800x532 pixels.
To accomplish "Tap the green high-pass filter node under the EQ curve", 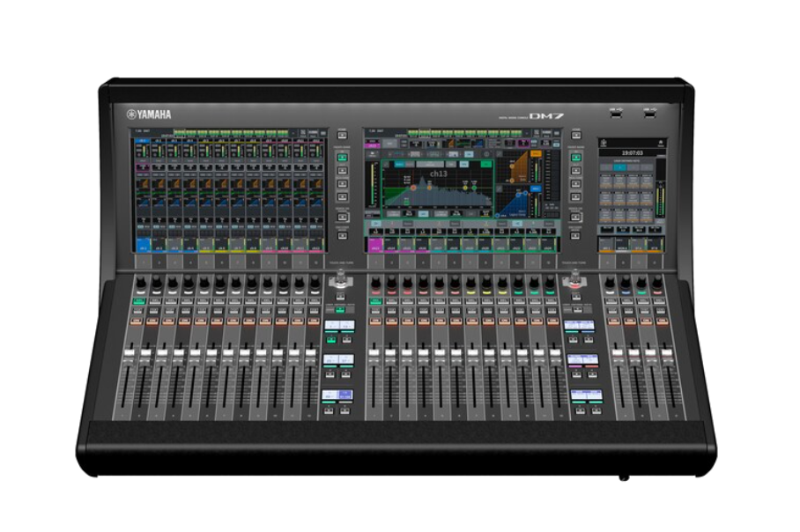I will pos(407,201).
